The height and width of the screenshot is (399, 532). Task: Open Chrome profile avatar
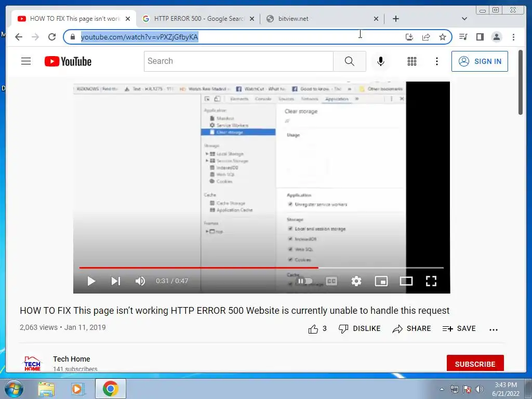click(x=496, y=37)
